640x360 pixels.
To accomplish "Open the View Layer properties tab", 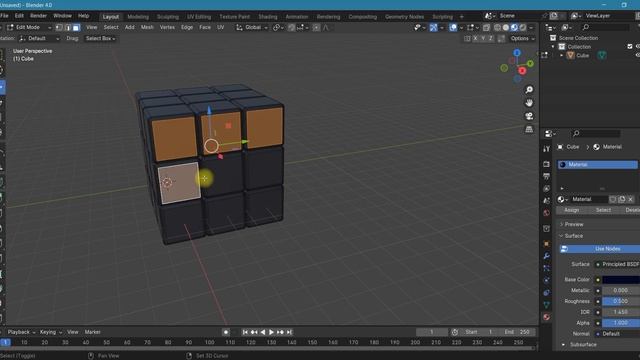I will (546, 189).
